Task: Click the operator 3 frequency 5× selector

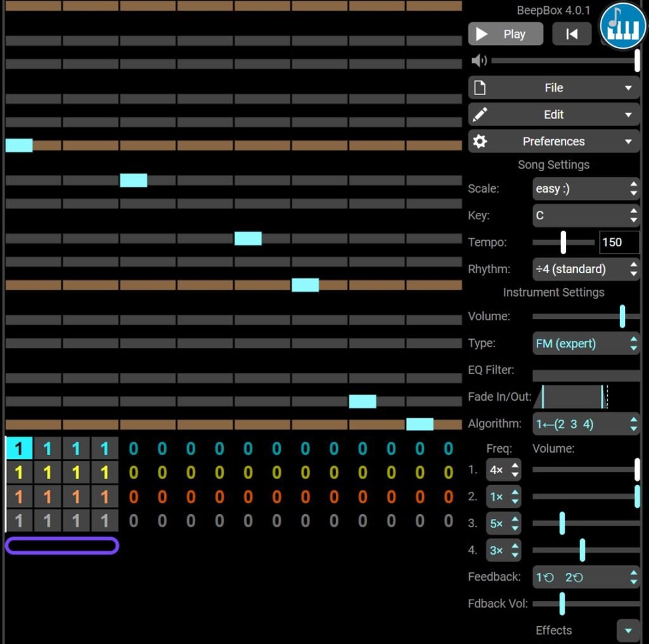Action: [503, 524]
